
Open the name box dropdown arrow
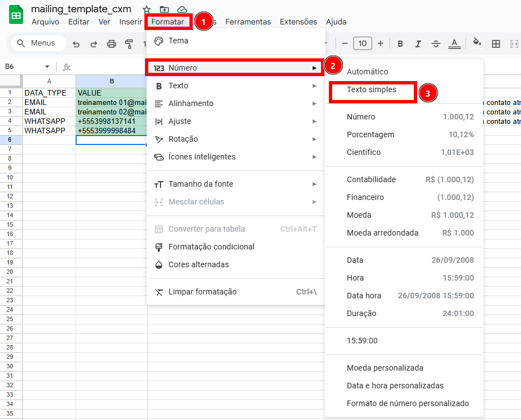pyautogui.click(x=47, y=67)
